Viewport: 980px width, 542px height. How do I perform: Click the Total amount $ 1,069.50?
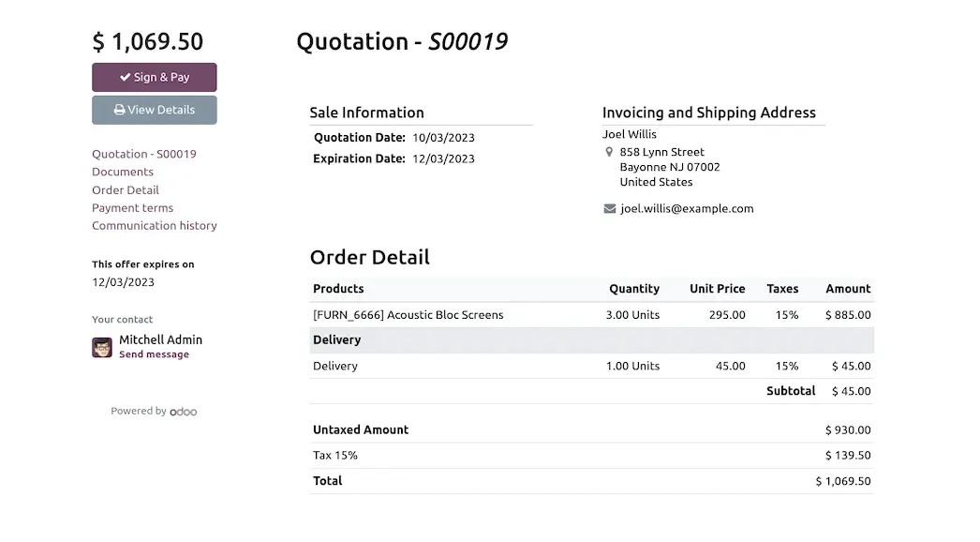pos(843,481)
